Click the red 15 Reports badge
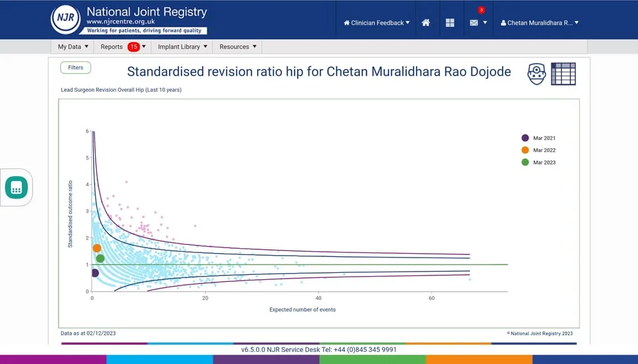Viewport: 638px width, 364px height. (x=133, y=47)
